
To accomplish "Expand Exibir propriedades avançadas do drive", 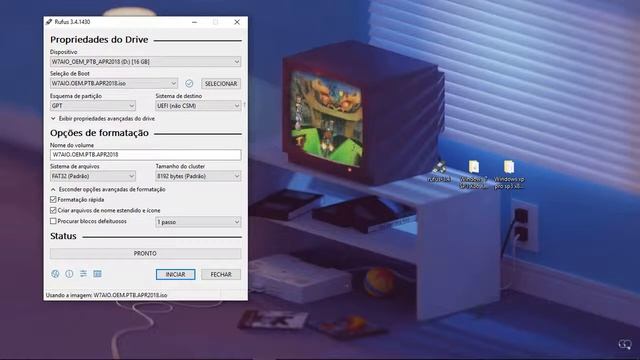I will point(103,119).
